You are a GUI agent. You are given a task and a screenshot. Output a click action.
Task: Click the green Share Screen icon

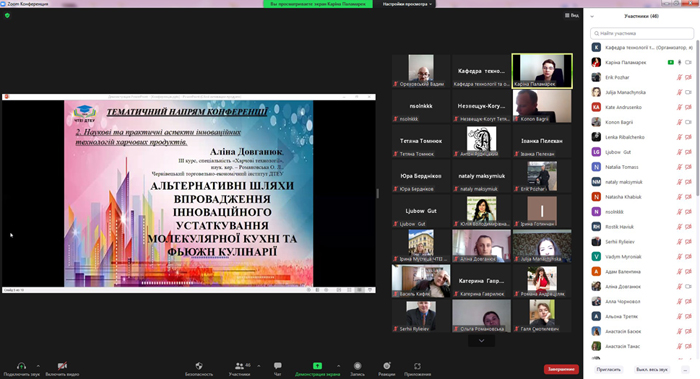pyautogui.click(x=317, y=366)
